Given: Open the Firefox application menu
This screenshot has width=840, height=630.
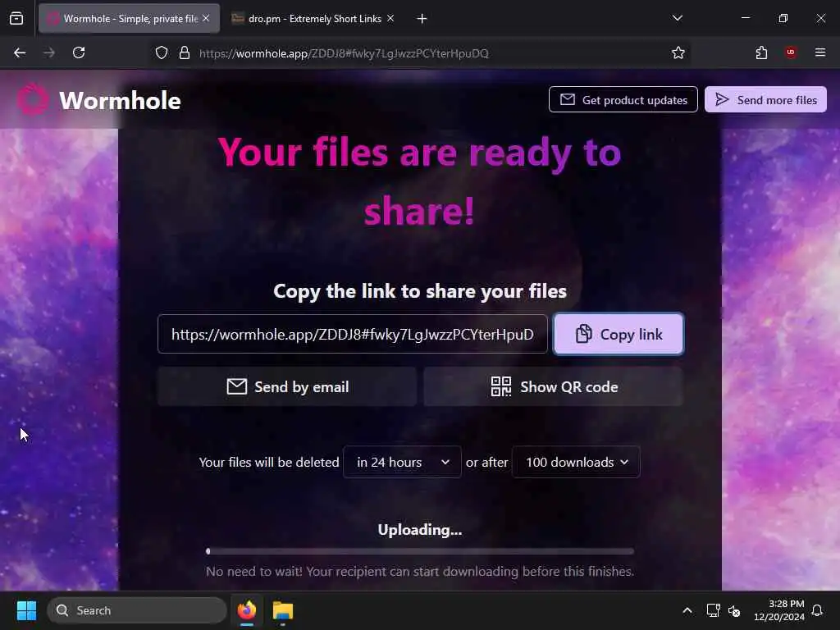Looking at the screenshot, I should (x=820, y=52).
